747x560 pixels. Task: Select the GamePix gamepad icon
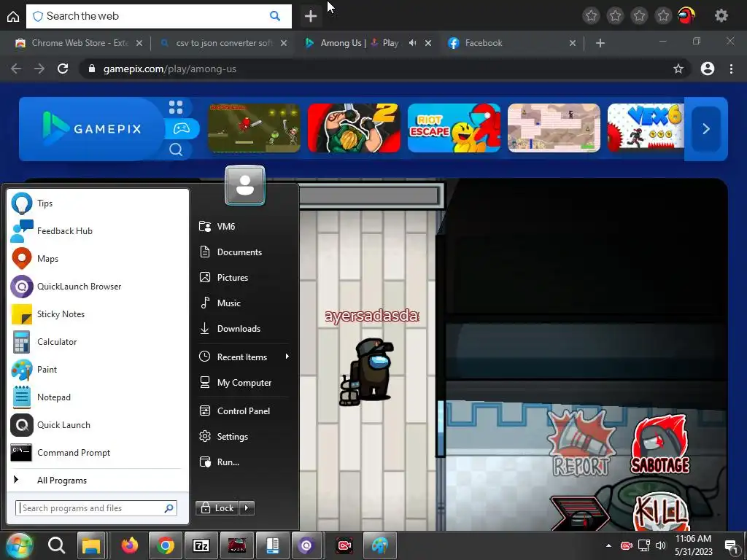click(181, 128)
